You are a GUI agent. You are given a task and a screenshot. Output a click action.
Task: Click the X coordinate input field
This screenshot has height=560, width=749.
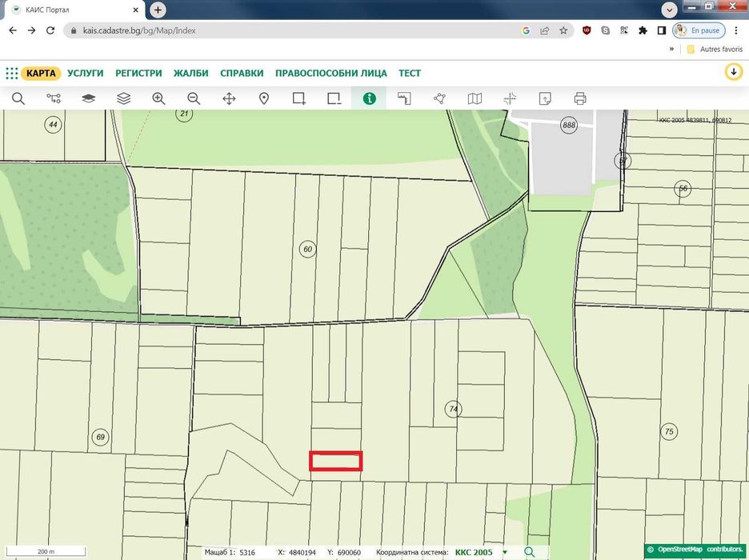point(302,552)
